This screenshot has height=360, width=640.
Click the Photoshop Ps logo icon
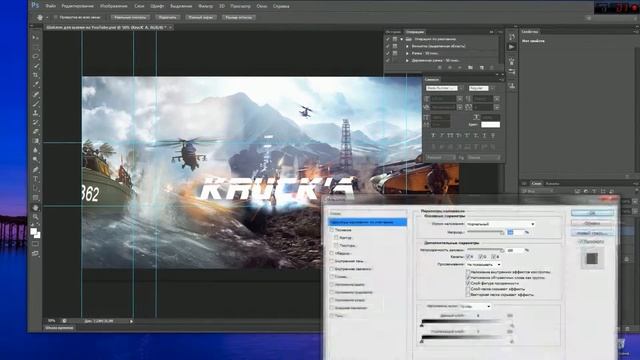click(x=35, y=5)
